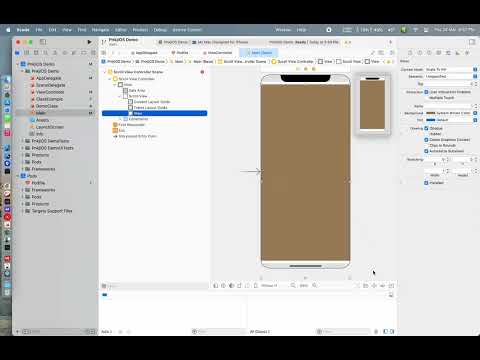Screen dimensions: 480x360
Task: Open the Size inspector icon
Action: coord(458,53)
